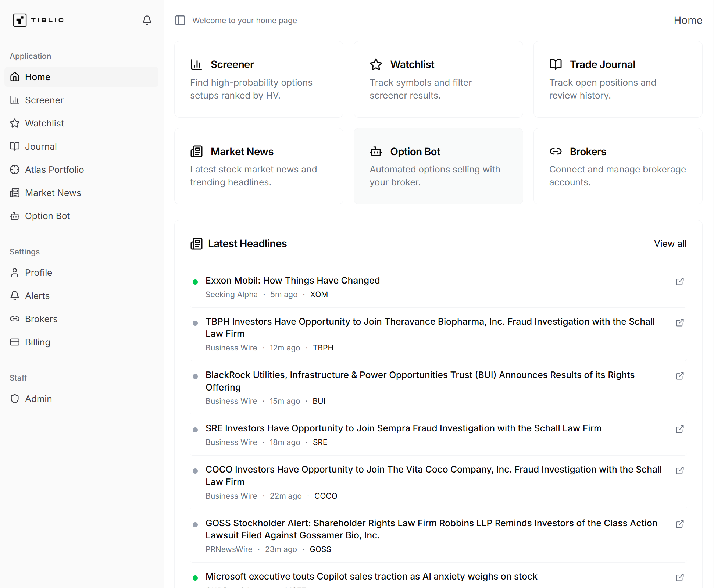The height and width of the screenshot is (588, 714).
Task: Open Alerts settings in sidebar
Action: (37, 296)
